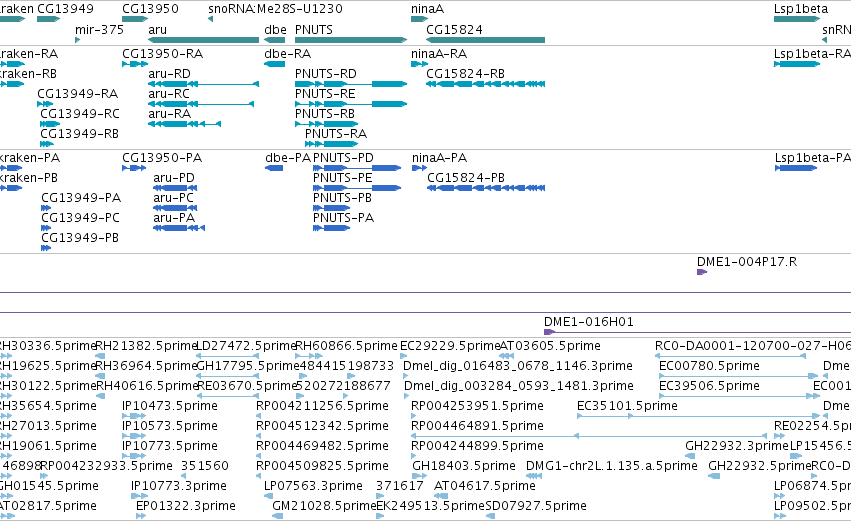The width and height of the screenshot is (851, 521).
Task: Select the EC39506.5prime EST label
Action: 709,386
